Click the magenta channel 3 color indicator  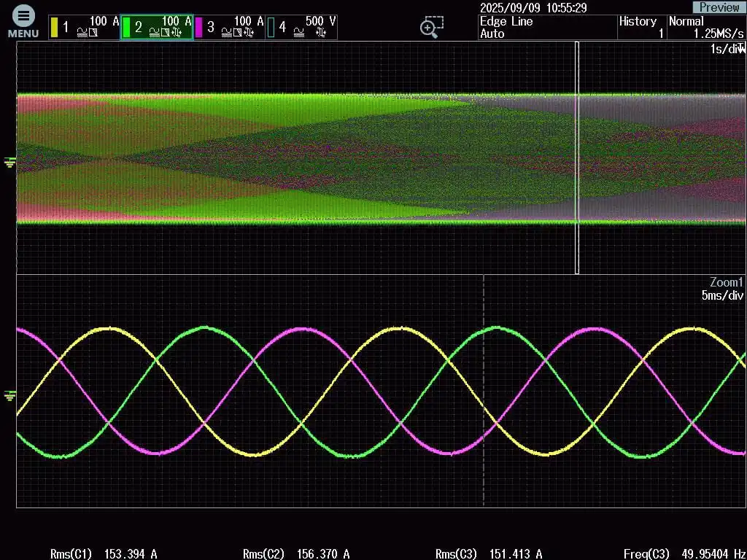198,28
